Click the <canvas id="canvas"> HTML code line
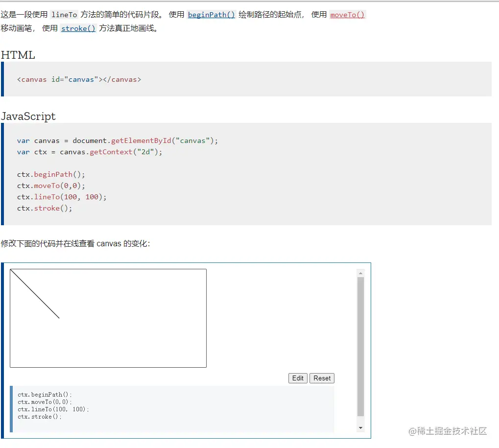The height and width of the screenshot is (448, 499). [79, 79]
